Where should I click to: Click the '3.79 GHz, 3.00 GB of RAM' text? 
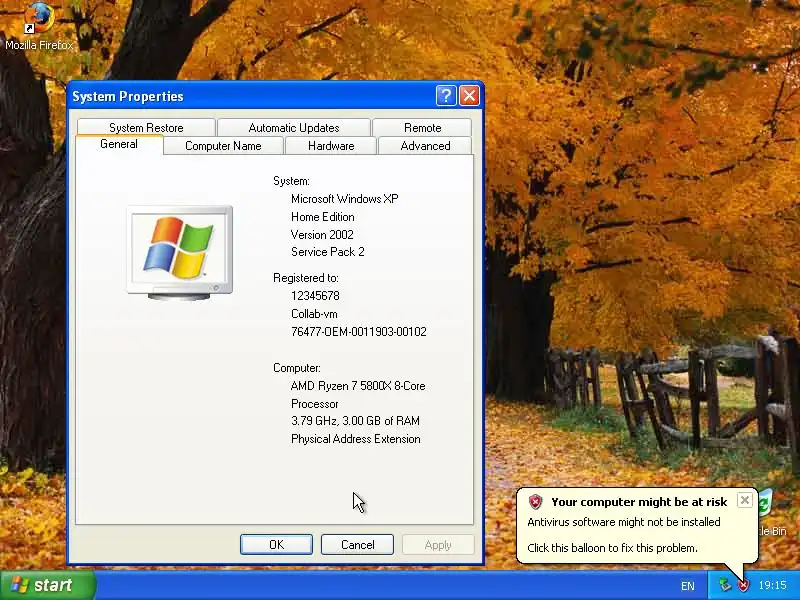(355, 421)
